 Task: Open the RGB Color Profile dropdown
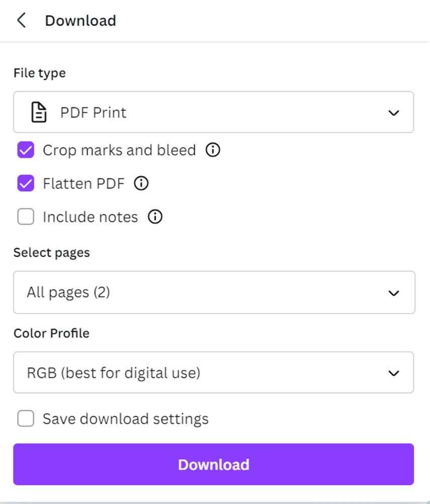213,373
